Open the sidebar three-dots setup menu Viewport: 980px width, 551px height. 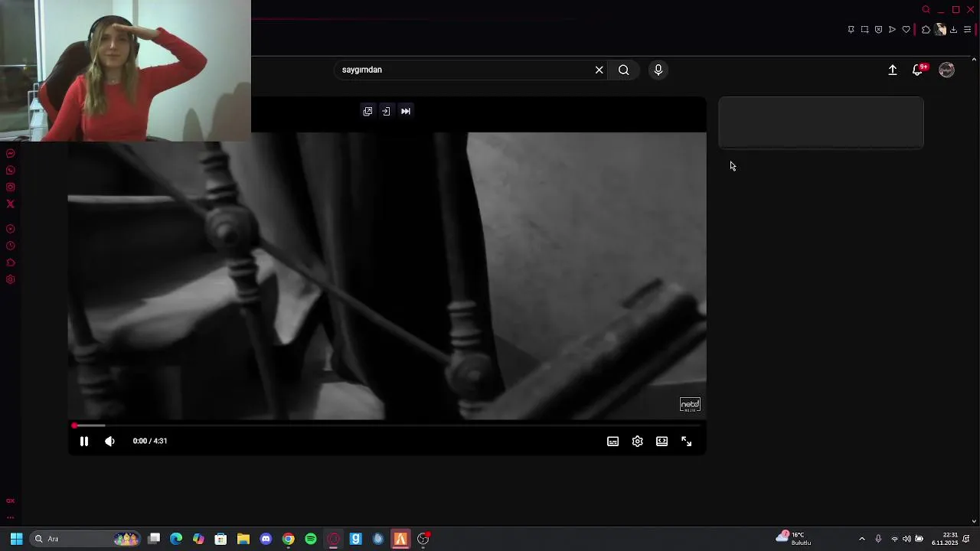(11, 517)
